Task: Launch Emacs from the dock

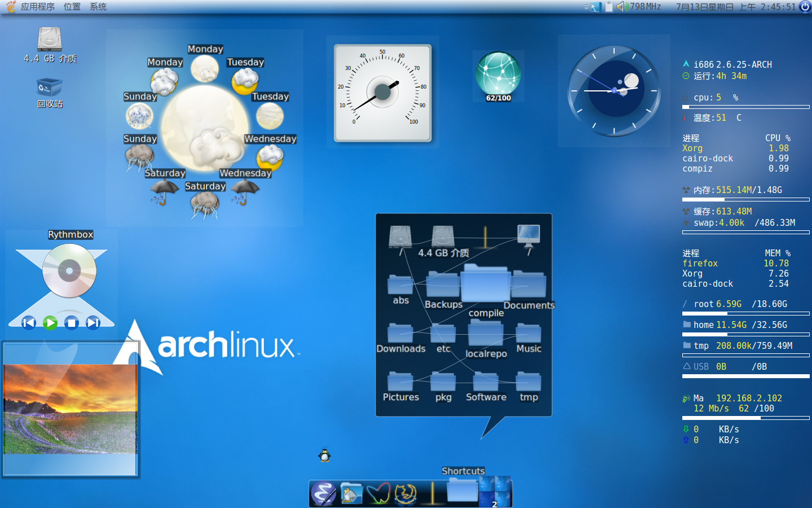Action: (324, 494)
